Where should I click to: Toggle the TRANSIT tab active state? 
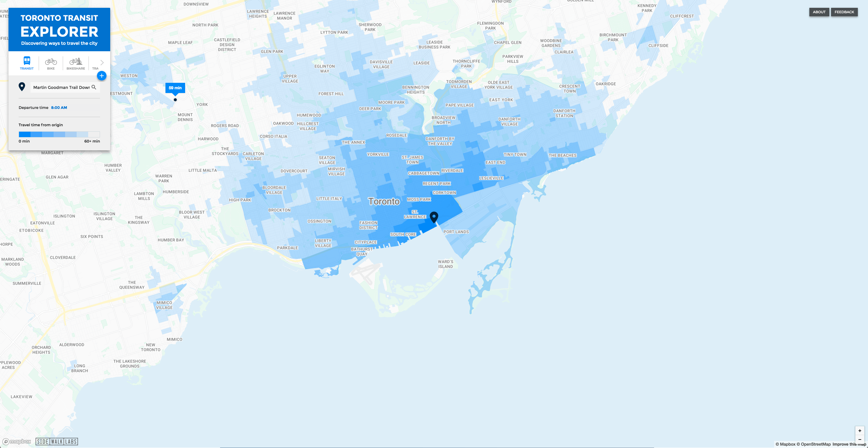(x=27, y=62)
